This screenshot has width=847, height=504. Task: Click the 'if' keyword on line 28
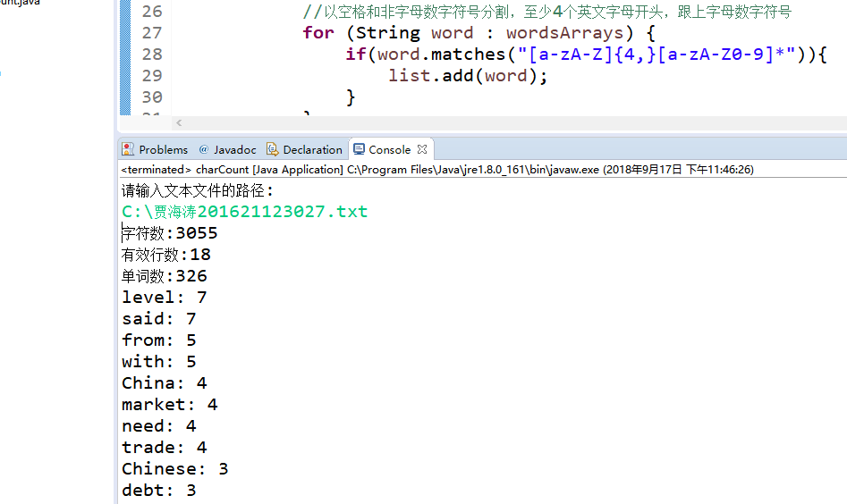pyautogui.click(x=355, y=54)
